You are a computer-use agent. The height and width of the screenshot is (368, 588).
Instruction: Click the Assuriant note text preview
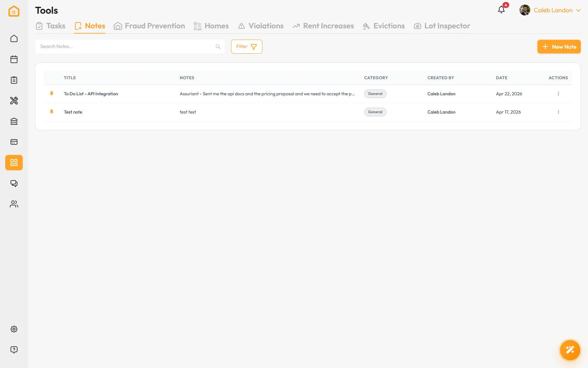(267, 94)
